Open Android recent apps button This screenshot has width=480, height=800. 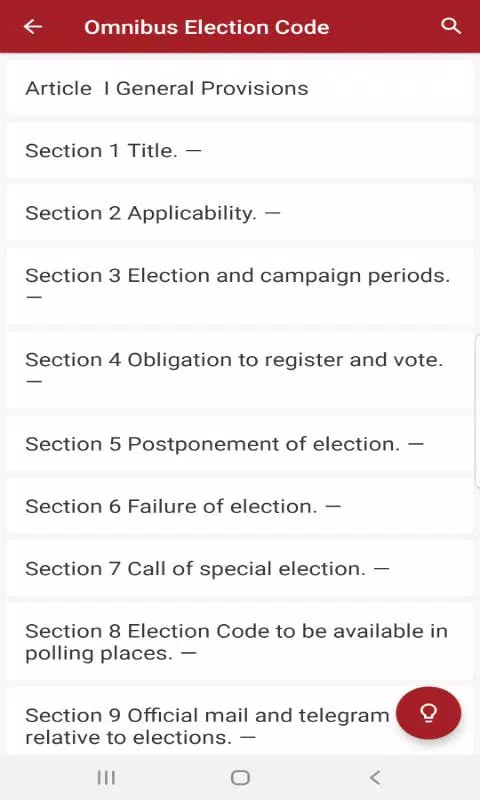point(106,778)
